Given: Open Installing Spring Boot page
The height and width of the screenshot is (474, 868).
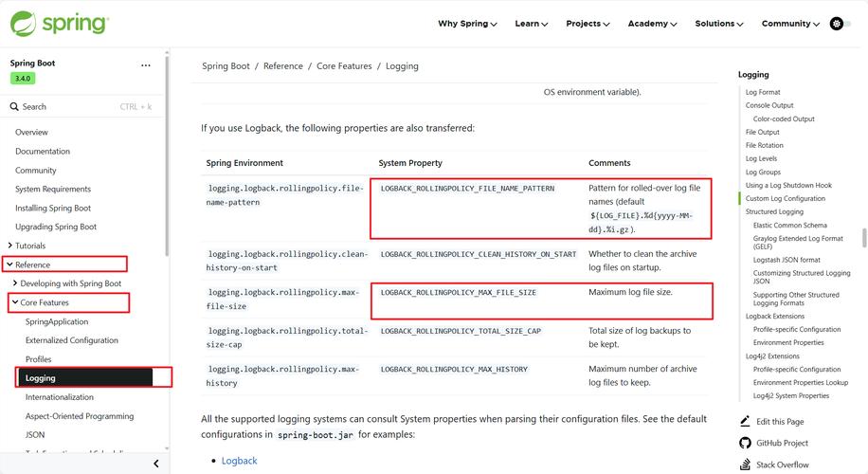Looking at the screenshot, I should click(x=53, y=208).
